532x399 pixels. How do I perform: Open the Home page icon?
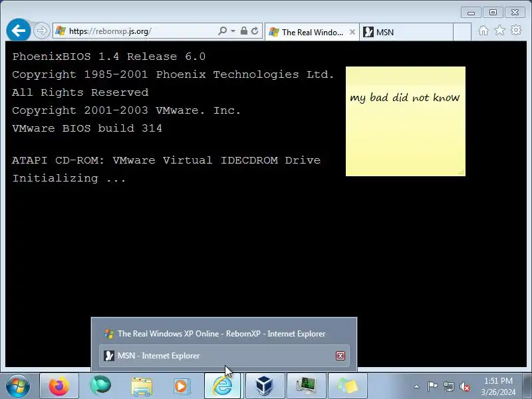(483, 31)
